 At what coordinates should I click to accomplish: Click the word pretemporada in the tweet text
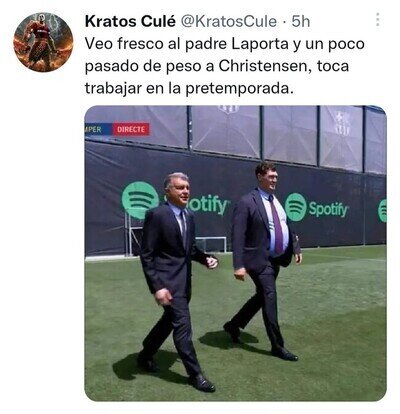240,89
